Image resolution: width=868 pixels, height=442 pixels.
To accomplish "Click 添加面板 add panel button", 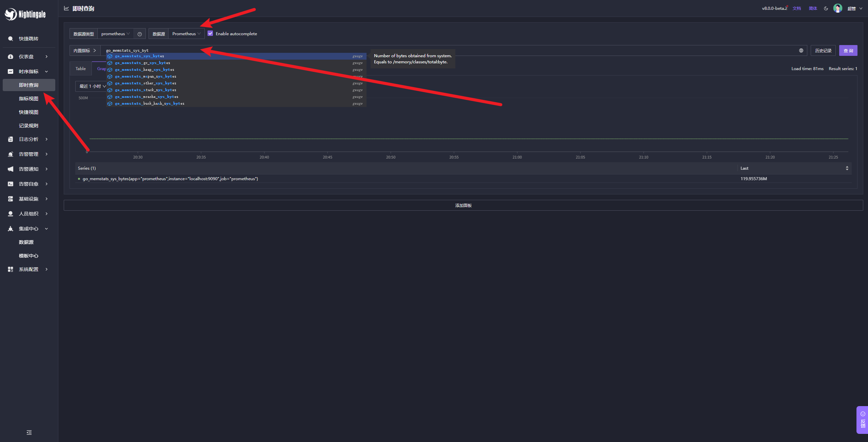I will pos(463,205).
